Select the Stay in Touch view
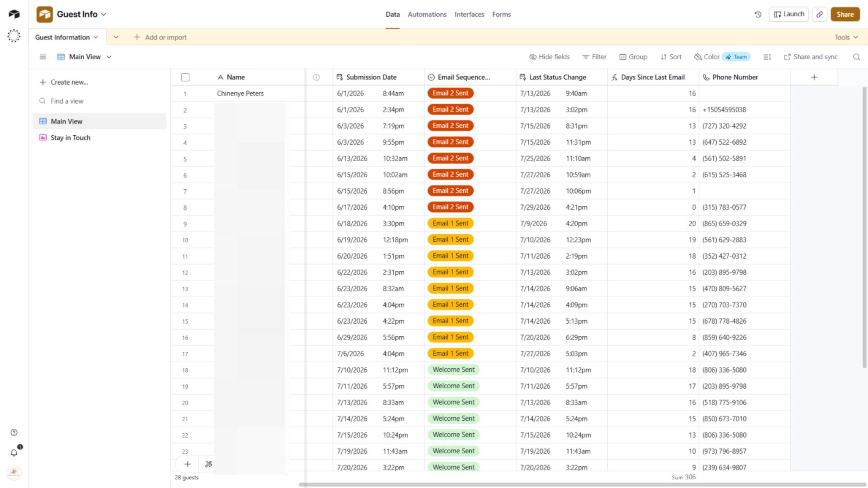 [100, 138]
